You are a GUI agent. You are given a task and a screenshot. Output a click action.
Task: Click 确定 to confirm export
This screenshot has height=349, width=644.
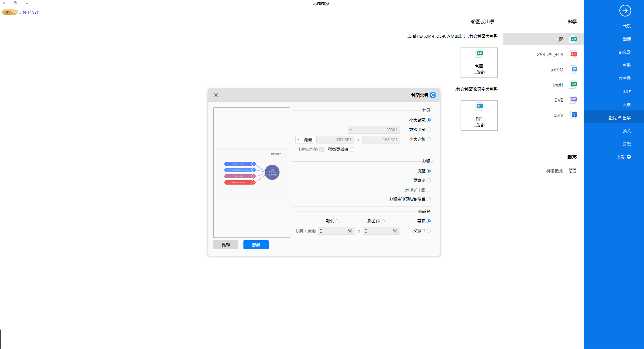(x=256, y=245)
